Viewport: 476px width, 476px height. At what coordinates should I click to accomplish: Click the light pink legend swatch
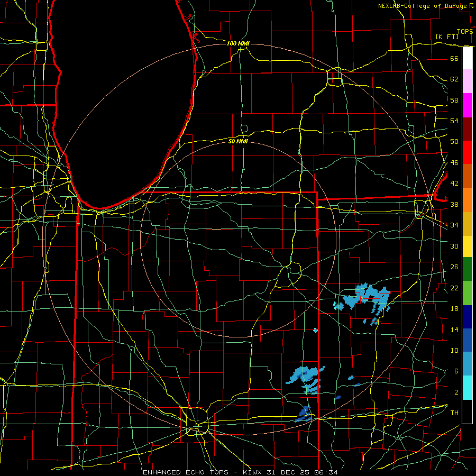coord(467,81)
